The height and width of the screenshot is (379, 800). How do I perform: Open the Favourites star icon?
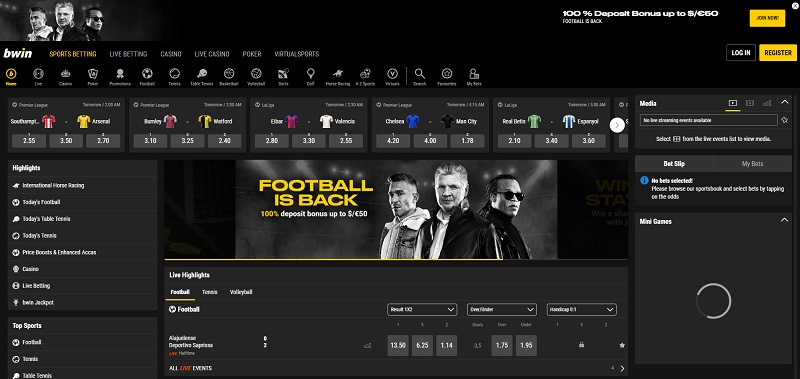click(447, 77)
